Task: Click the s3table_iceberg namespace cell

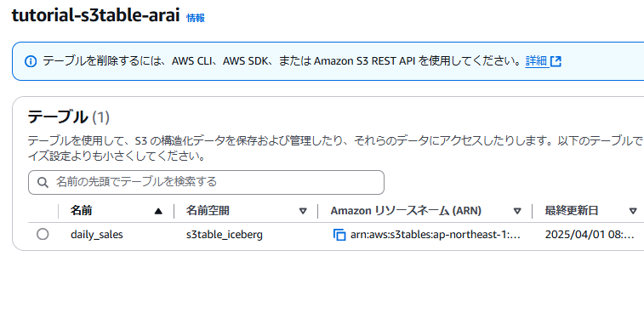Action: coord(225,235)
